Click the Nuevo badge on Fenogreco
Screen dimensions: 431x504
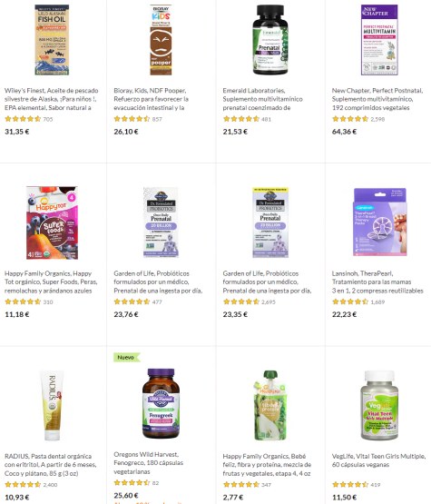[x=127, y=358]
